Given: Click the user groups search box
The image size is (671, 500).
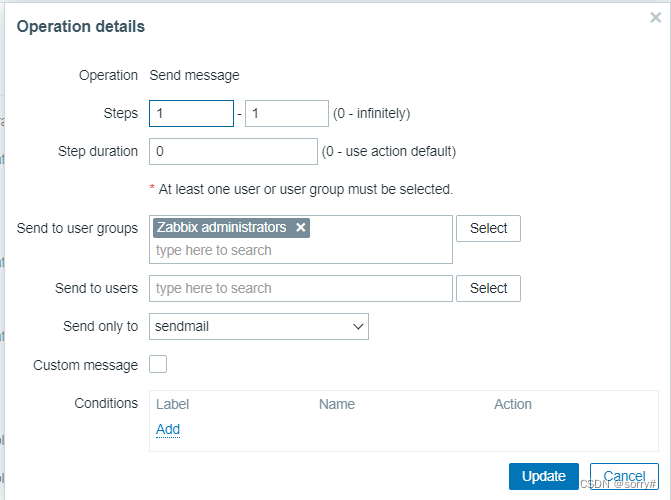Looking at the screenshot, I should click(301, 250).
